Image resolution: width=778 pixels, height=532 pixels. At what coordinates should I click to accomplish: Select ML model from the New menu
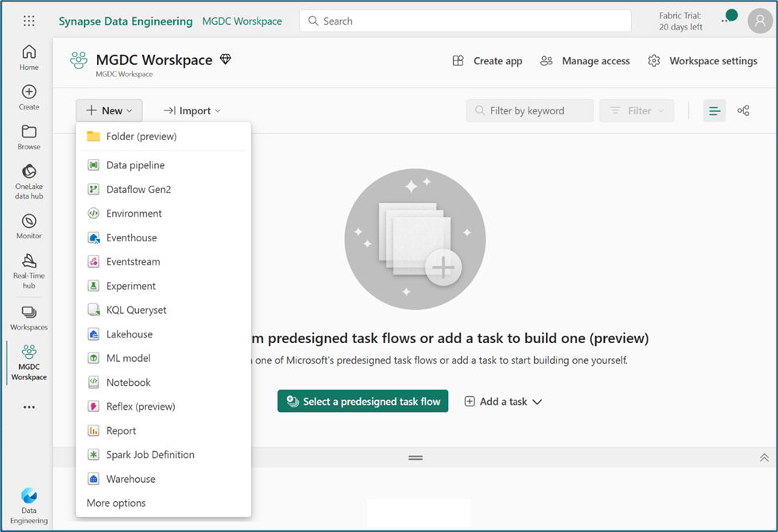[x=164, y=358]
